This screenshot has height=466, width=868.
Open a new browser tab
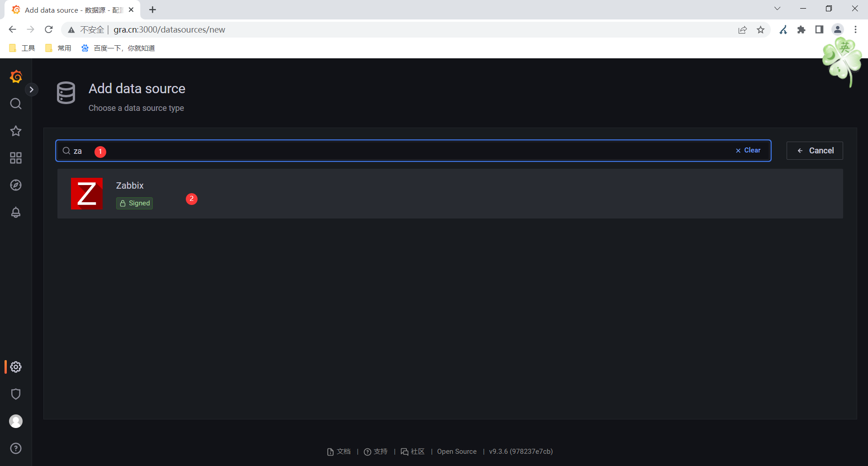click(x=152, y=10)
